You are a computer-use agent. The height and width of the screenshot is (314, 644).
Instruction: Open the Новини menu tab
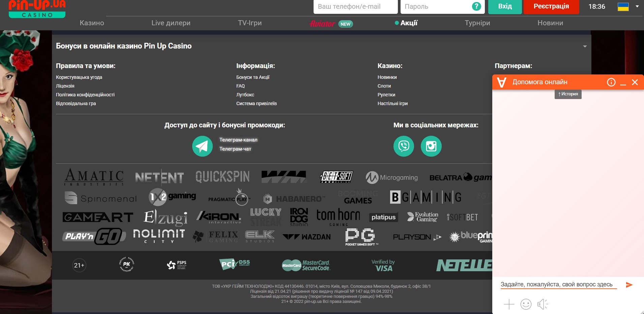tap(550, 23)
